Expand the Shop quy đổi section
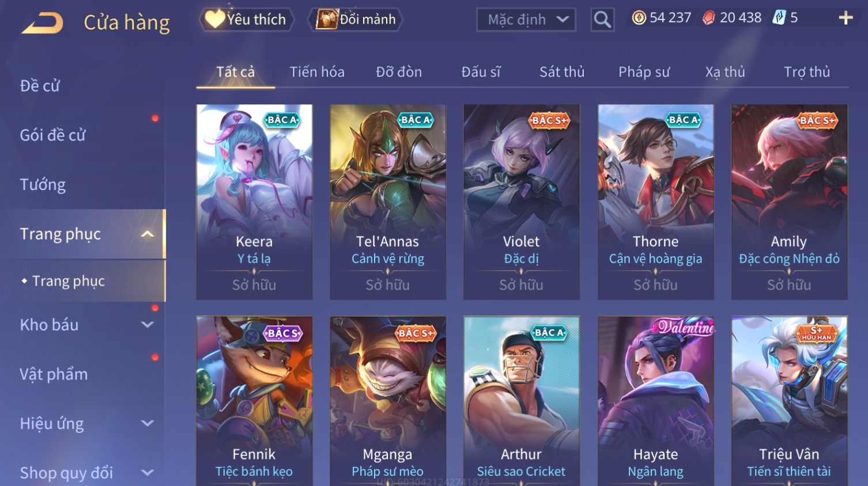Image resolution: width=868 pixels, height=486 pixels. [x=148, y=473]
